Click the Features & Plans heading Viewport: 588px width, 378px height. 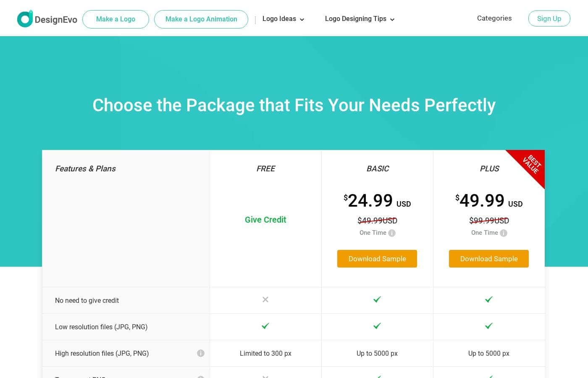pos(85,169)
